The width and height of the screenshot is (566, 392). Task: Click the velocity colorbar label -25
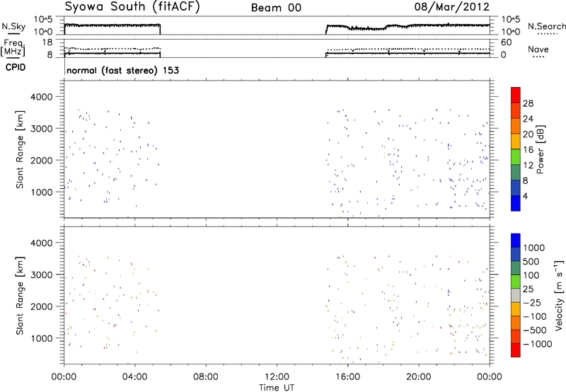click(532, 302)
